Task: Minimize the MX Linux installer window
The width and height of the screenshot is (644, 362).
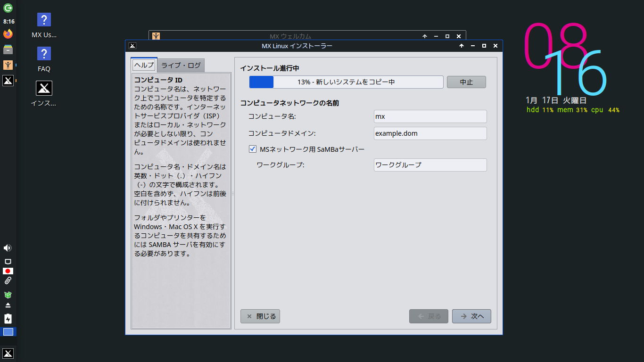Action: (x=472, y=46)
